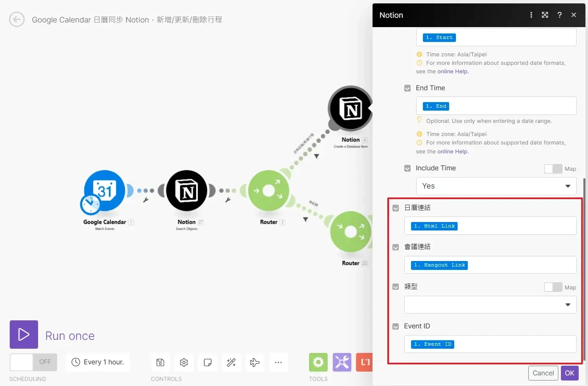
Task: Click Cancel in the Notion panel
Action: (x=543, y=373)
